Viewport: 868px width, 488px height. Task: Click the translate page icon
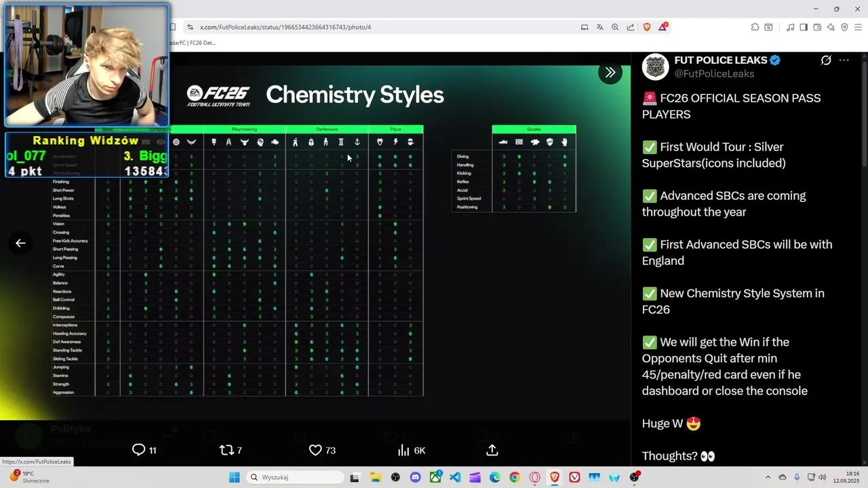[x=599, y=27]
